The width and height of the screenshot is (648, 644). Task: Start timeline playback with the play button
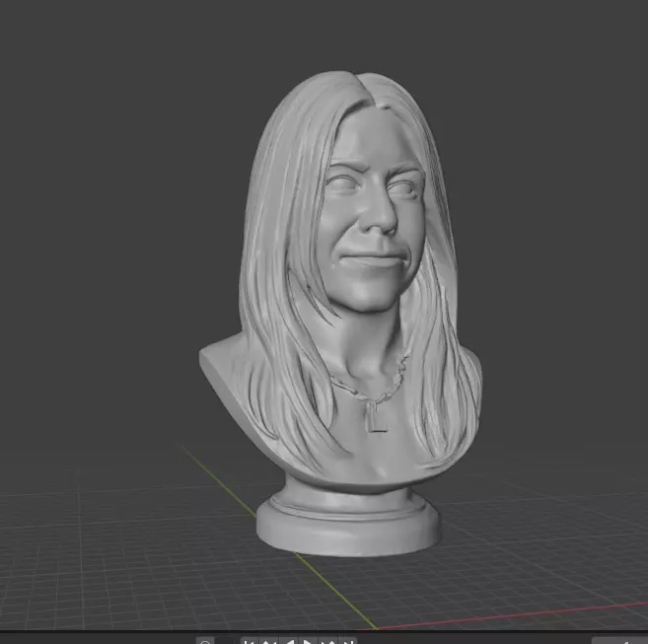[309, 641]
